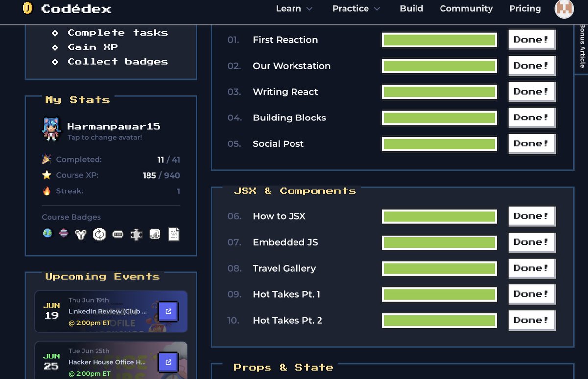Expand the Learn dropdown menu
Screen dimensions: 588x379
pos(294,8)
